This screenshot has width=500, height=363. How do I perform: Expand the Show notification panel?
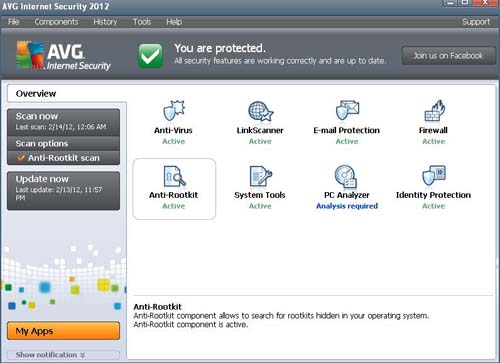pyautogui.click(x=63, y=355)
